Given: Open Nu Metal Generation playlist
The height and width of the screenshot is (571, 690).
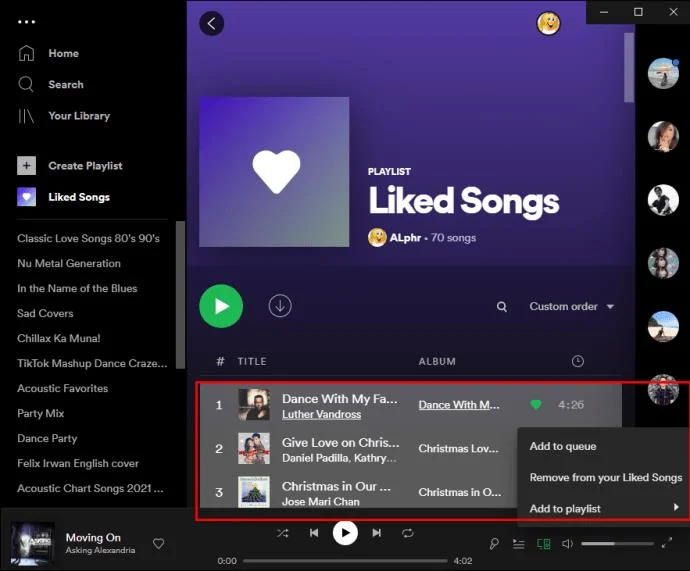Looking at the screenshot, I should click(69, 264).
